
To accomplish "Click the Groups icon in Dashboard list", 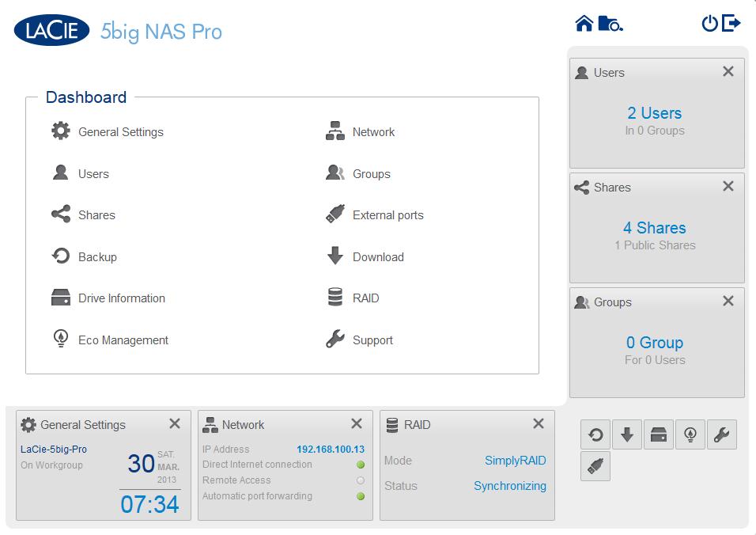I will [335, 173].
